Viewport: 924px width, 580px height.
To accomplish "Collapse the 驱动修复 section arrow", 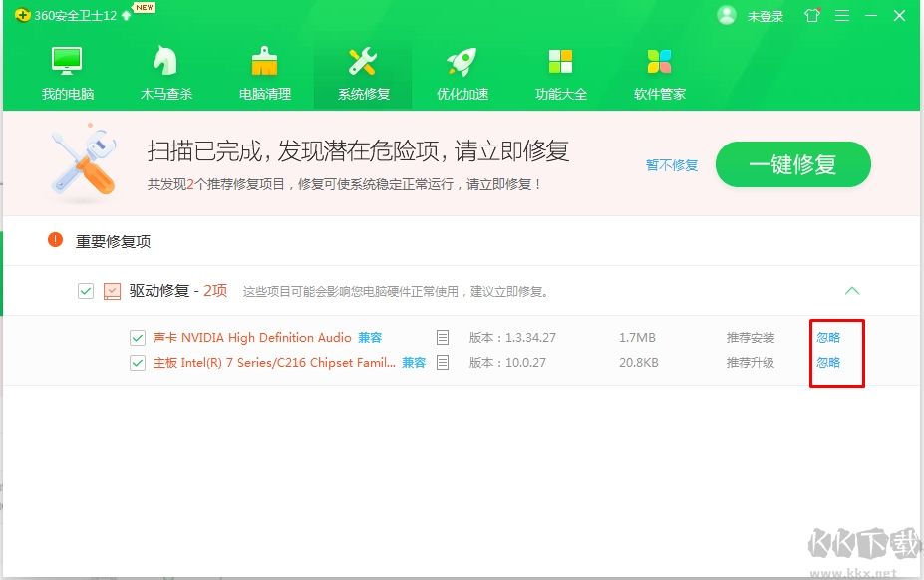I will 852,291.
